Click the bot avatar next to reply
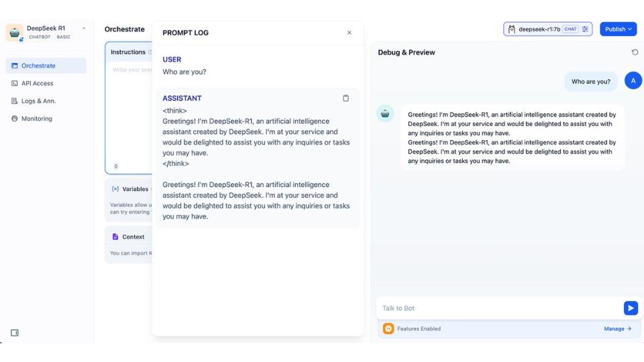 pos(385,114)
